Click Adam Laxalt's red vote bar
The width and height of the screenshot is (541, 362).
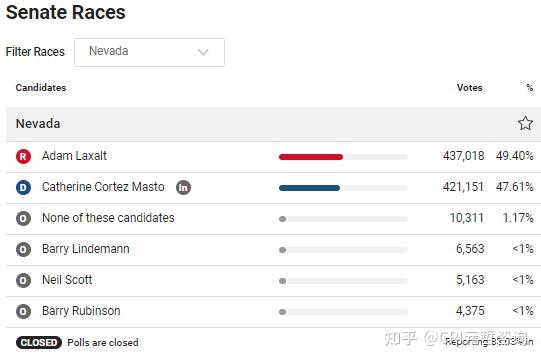click(311, 157)
